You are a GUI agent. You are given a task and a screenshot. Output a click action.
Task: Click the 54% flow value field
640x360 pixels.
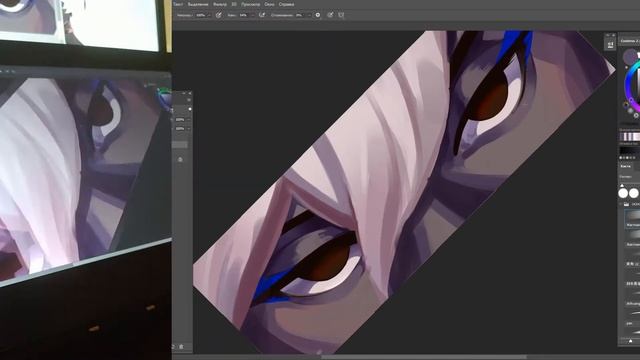click(244, 15)
